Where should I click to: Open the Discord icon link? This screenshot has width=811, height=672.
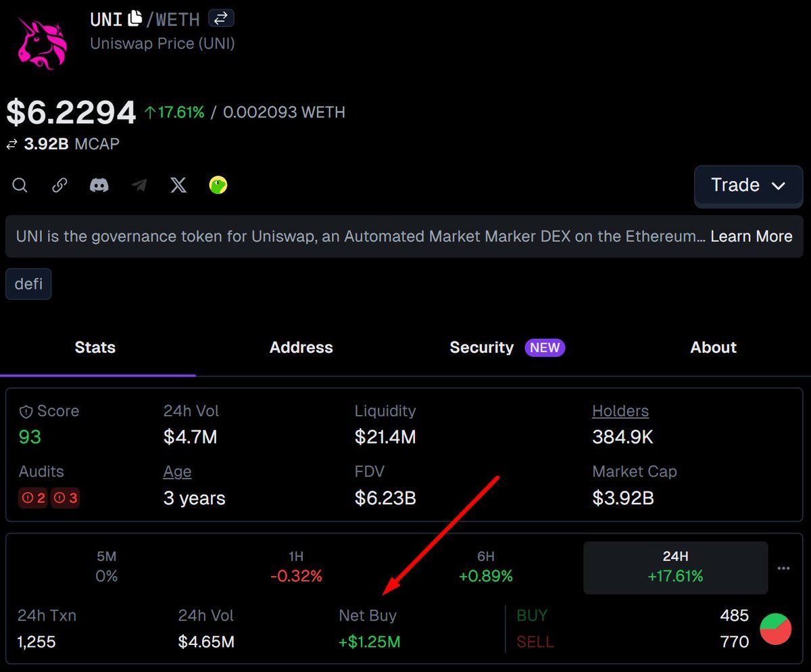(x=99, y=185)
